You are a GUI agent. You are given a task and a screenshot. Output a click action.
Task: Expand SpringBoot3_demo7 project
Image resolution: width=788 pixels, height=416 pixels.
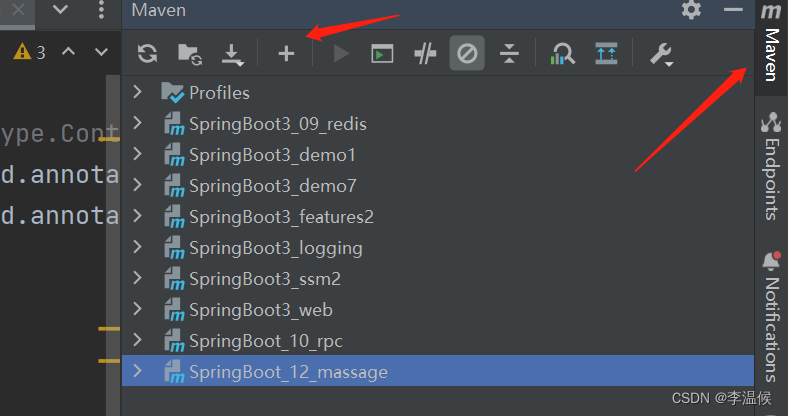tap(137, 185)
